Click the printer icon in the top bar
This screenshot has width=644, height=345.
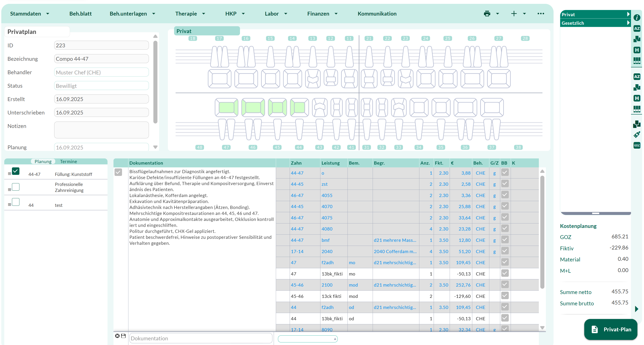pos(487,13)
